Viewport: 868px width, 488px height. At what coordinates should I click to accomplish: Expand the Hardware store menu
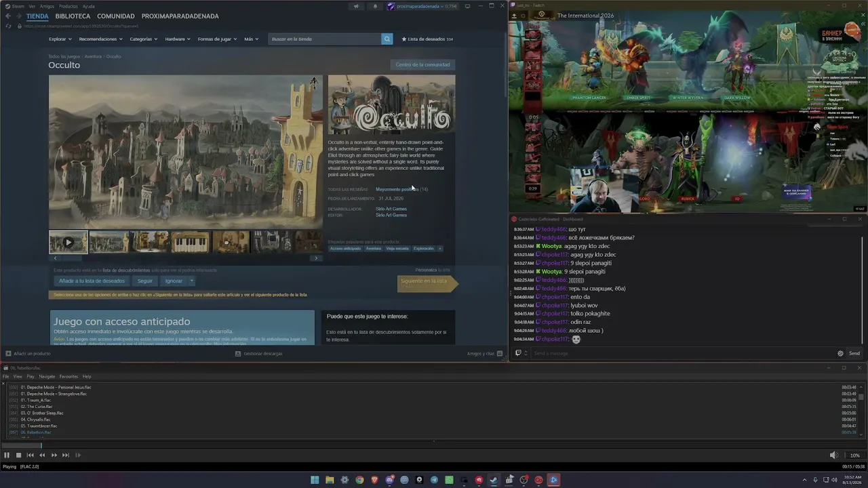[x=177, y=39]
